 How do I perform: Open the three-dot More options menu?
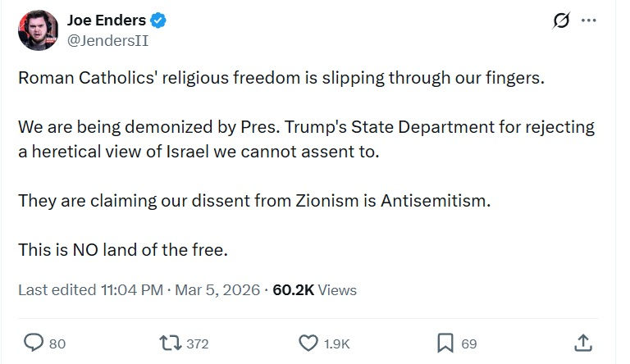click(588, 21)
